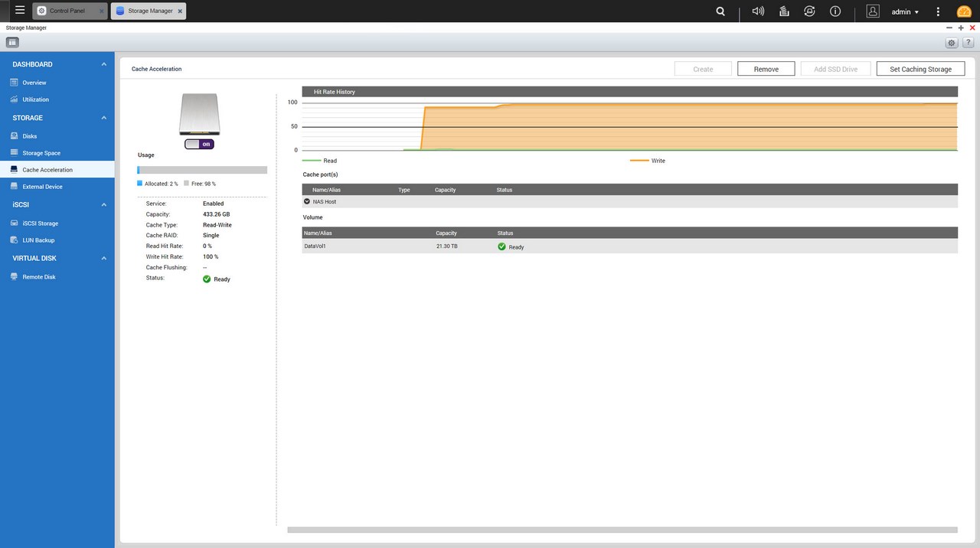Click the Disks sidebar icon
980x548 pixels.
(x=14, y=136)
